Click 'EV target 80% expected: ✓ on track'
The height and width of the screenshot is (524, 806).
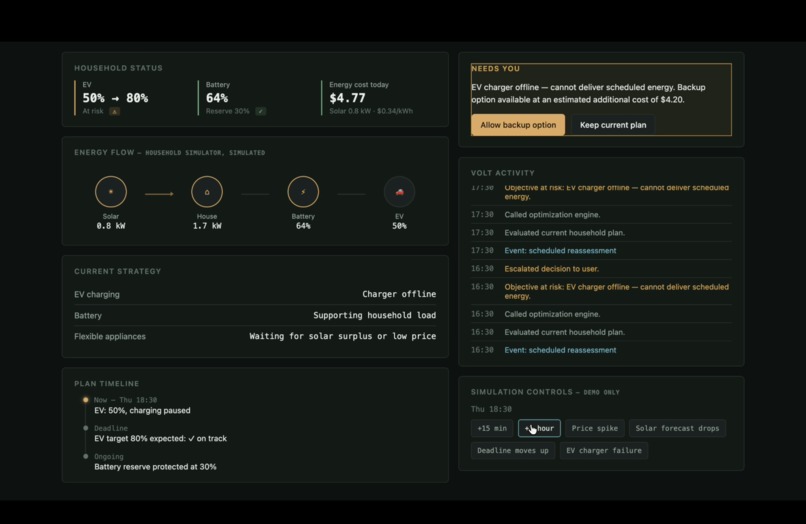[160, 439]
